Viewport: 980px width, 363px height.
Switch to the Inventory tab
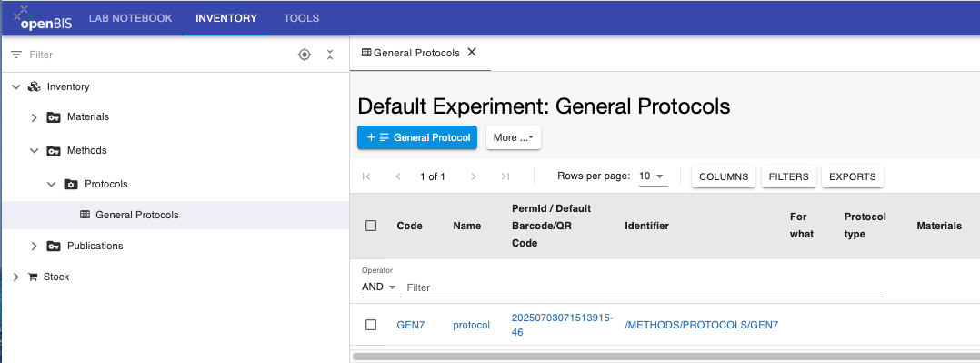[226, 18]
